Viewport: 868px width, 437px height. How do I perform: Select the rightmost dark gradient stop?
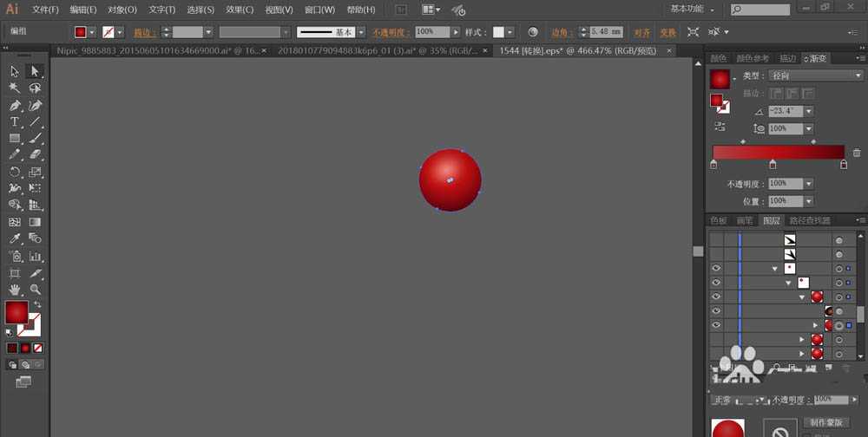coord(844,164)
